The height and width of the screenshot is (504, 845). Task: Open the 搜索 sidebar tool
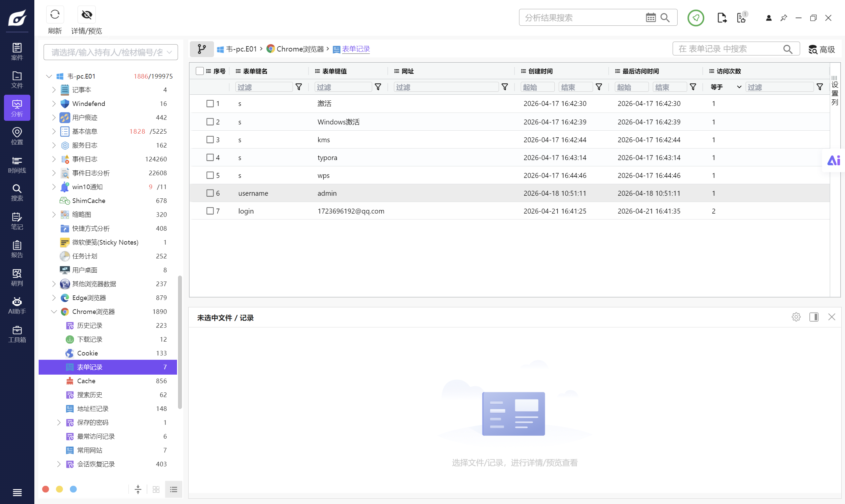click(x=17, y=192)
